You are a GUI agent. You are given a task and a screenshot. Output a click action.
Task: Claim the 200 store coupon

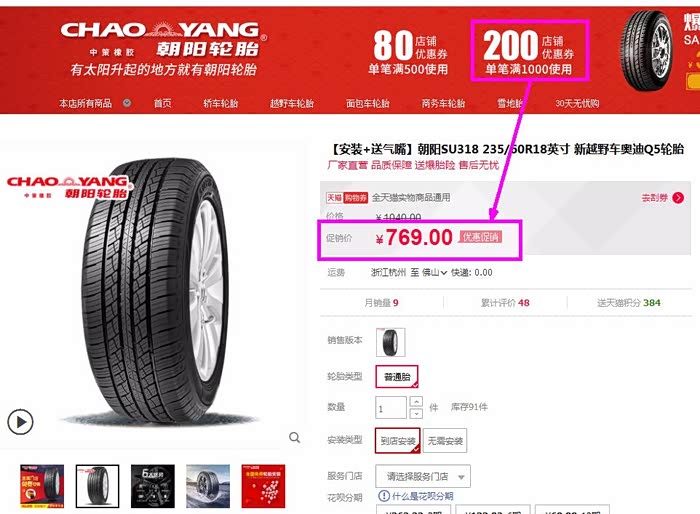click(529, 50)
